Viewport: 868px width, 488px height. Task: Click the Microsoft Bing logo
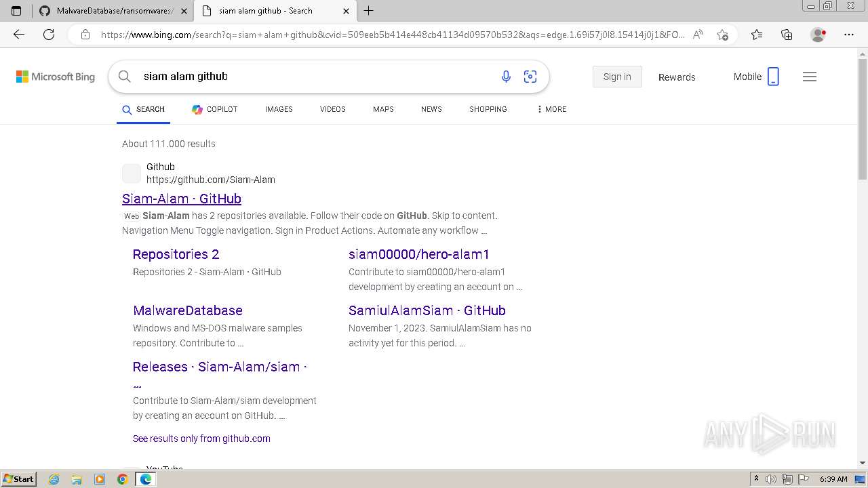click(x=56, y=77)
